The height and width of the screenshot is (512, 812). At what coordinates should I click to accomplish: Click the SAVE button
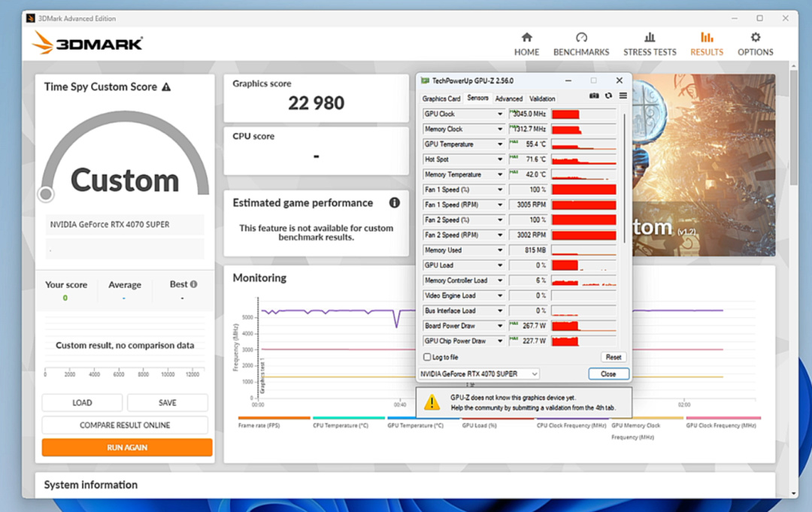(x=167, y=402)
